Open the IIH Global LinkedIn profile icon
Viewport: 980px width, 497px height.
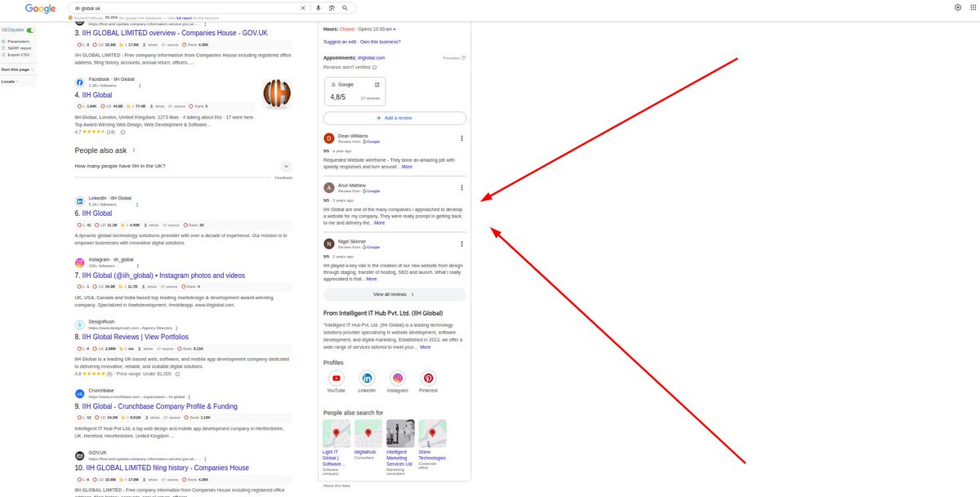click(367, 378)
